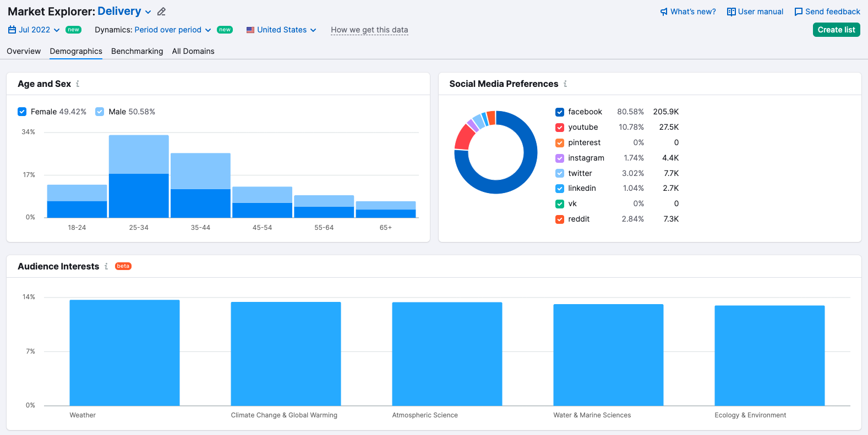
Task: Click the linkedin 2.7K value
Action: [671, 188]
